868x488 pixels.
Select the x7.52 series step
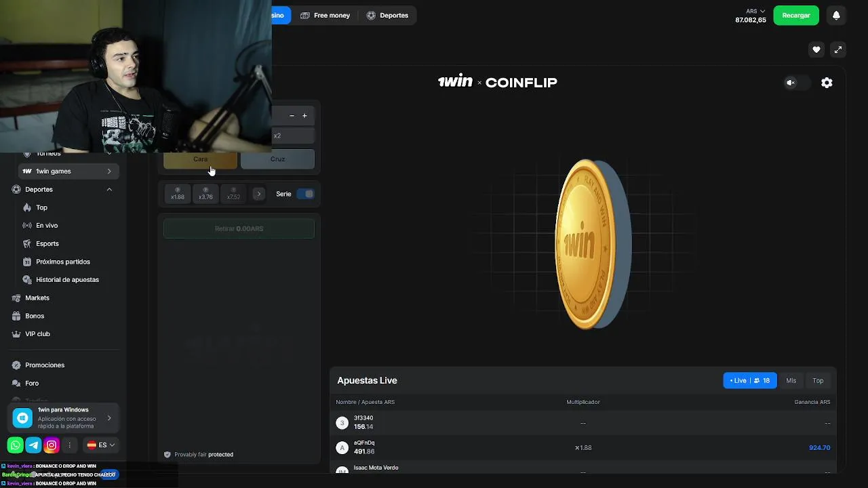(233, 194)
